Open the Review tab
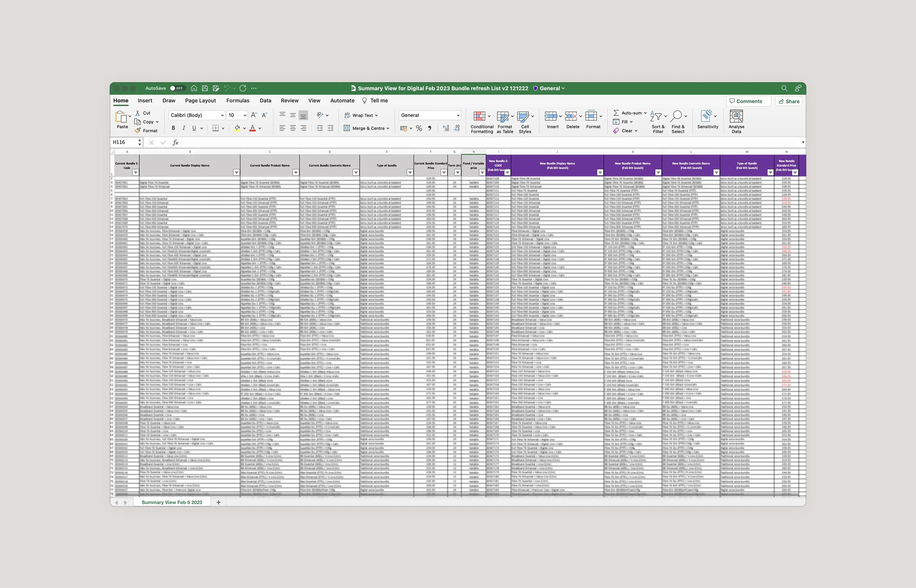The width and height of the screenshot is (916, 588). point(290,100)
